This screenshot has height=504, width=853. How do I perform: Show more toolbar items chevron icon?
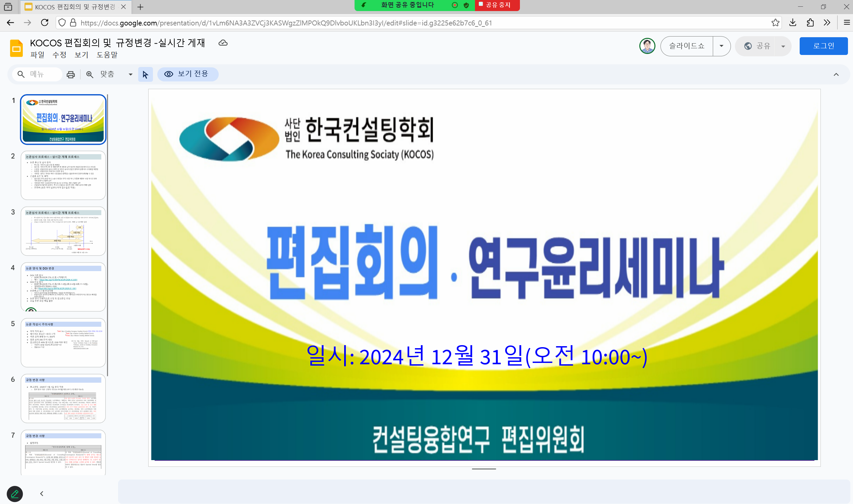tap(827, 23)
